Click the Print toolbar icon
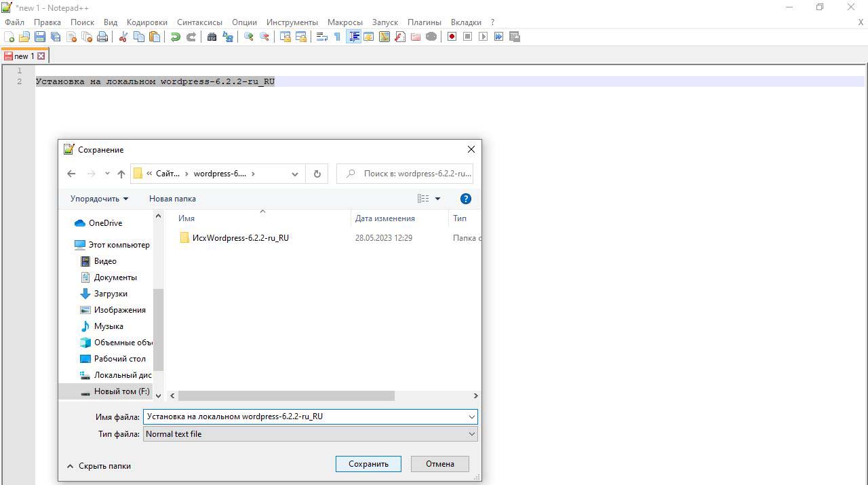Viewport: 868px width, 485px height. point(102,37)
